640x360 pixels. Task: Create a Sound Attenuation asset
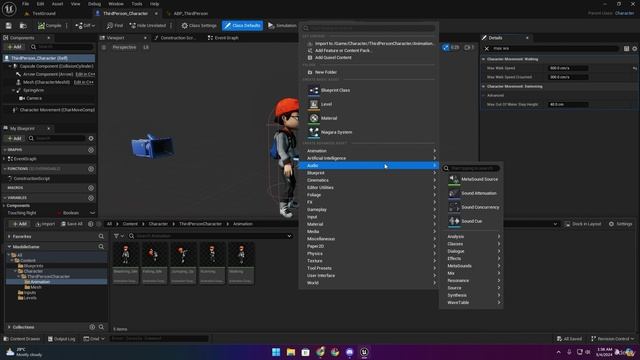pyautogui.click(x=472, y=193)
